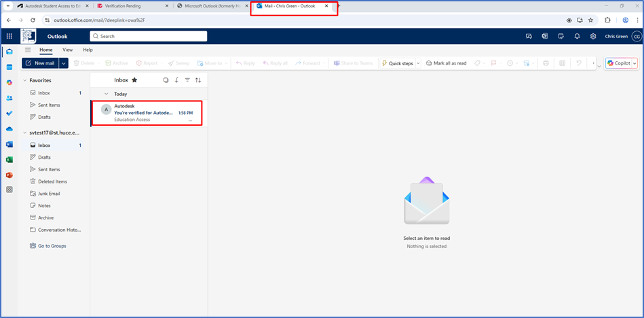Open the Calendar app in left rail
Viewport: 644px width, 318px height.
[x=10, y=67]
